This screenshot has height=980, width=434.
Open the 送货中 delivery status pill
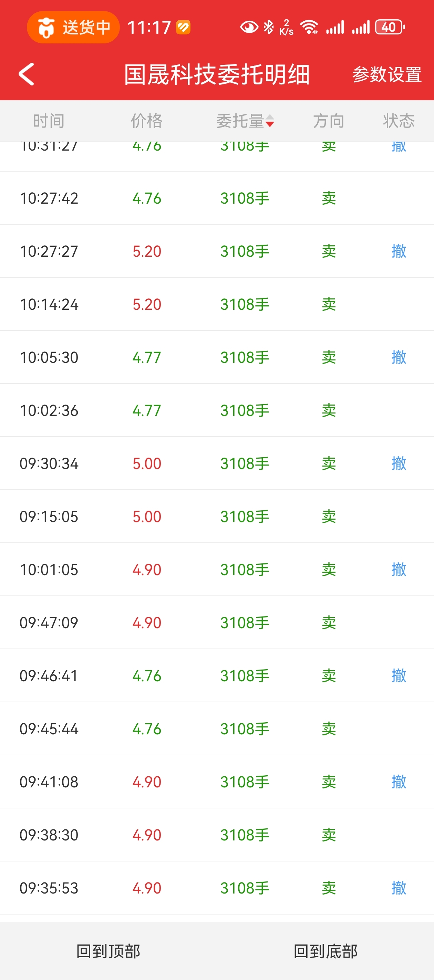point(73,27)
